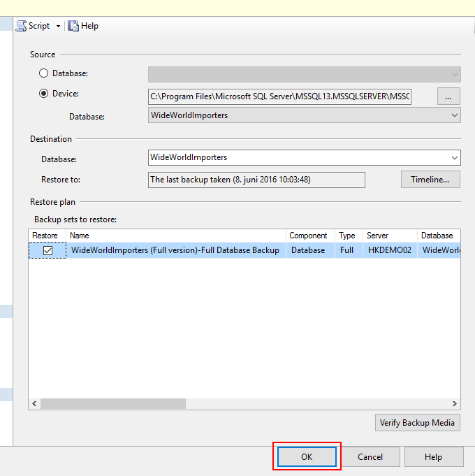This screenshot has width=475, height=476.
Task: Click Verify Backup Media button
Action: click(x=417, y=423)
